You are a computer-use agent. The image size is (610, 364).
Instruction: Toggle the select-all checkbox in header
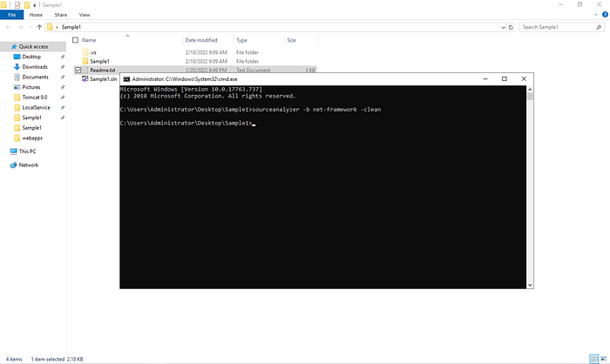point(76,40)
